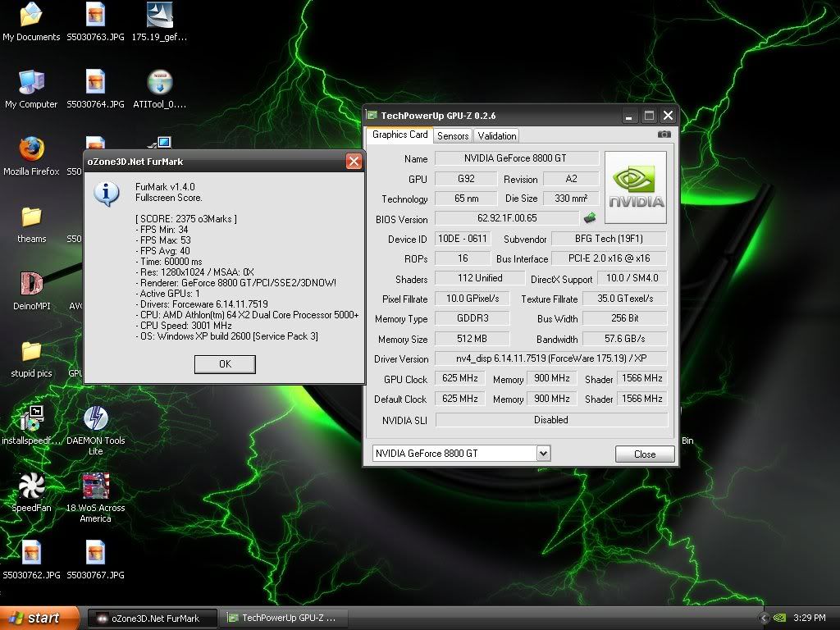Click OK in the FurMark dialog
This screenshot has height=630, width=840.
click(x=225, y=364)
